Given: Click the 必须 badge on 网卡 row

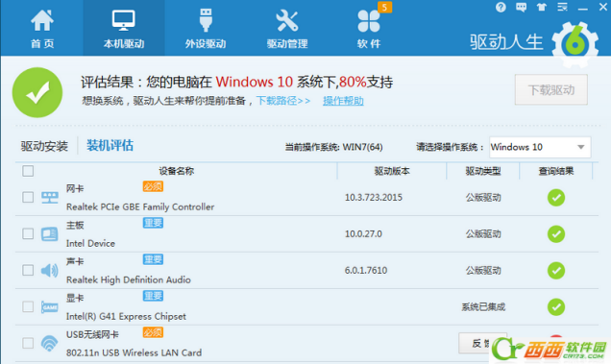Looking at the screenshot, I should click(x=153, y=186).
